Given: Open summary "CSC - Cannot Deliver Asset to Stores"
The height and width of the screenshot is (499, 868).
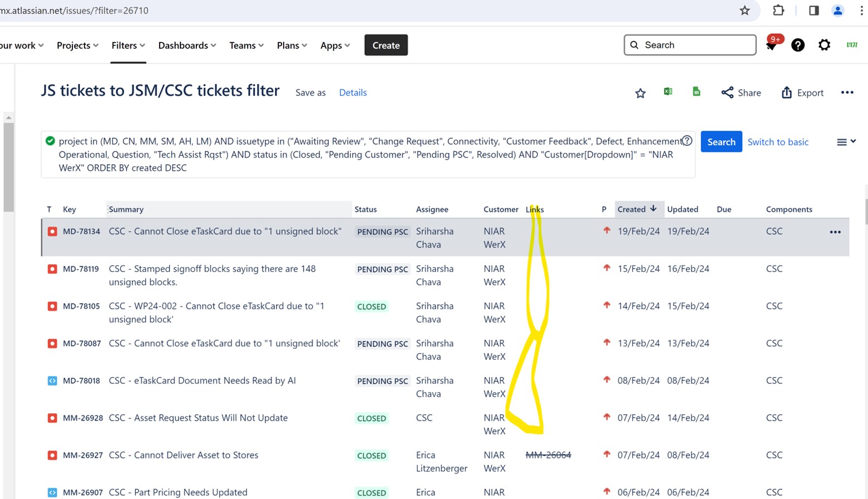Looking at the screenshot, I should pyautogui.click(x=184, y=455).
